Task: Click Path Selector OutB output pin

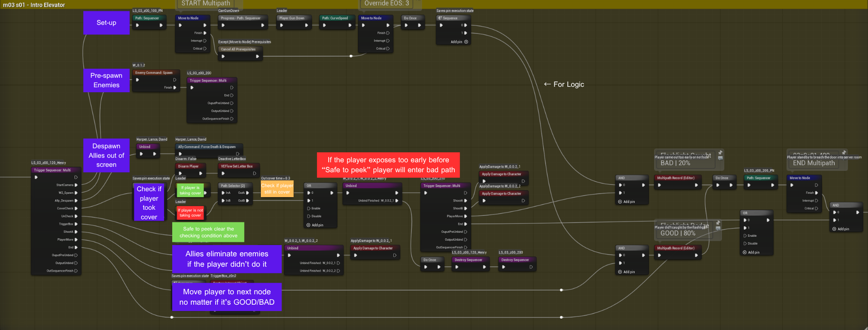Action: pos(247,201)
